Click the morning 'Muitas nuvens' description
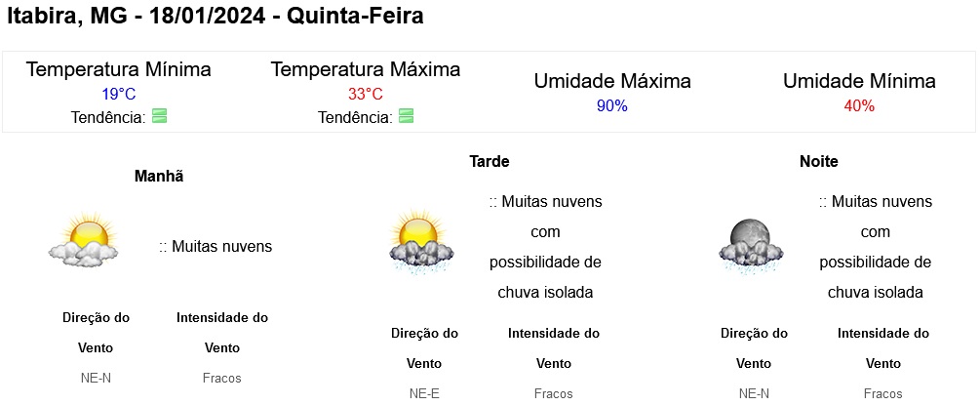Image resolution: width=980 pixels, height=405 pixels. coord(216,247)
